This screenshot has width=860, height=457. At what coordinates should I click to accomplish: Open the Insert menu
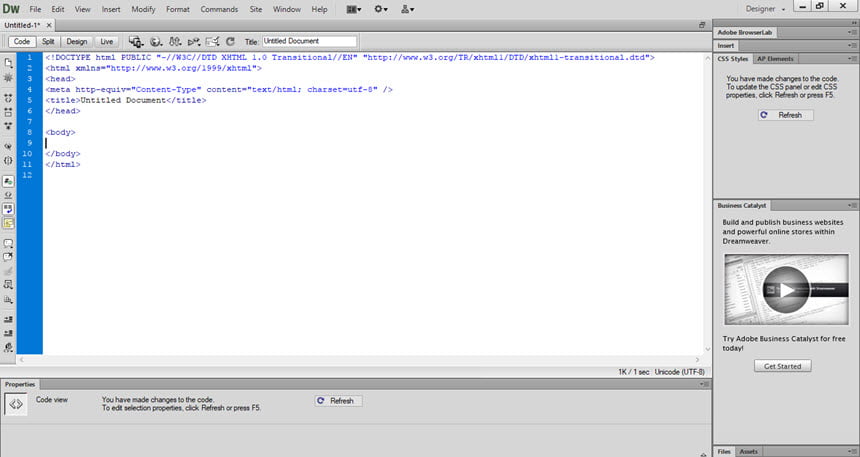(111, 9)
